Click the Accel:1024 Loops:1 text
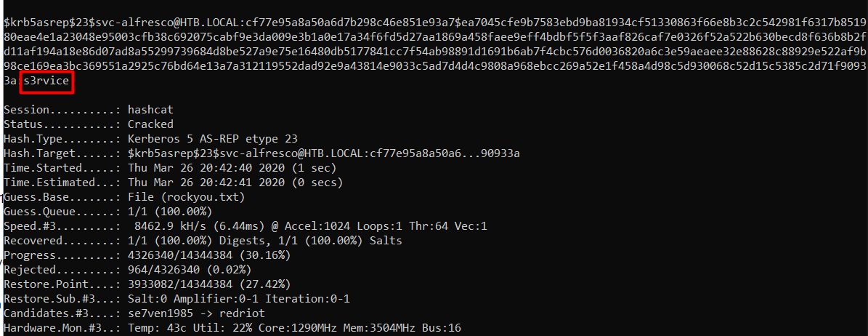The width and height of the screenshot is (868, 336). pos(316,226)
